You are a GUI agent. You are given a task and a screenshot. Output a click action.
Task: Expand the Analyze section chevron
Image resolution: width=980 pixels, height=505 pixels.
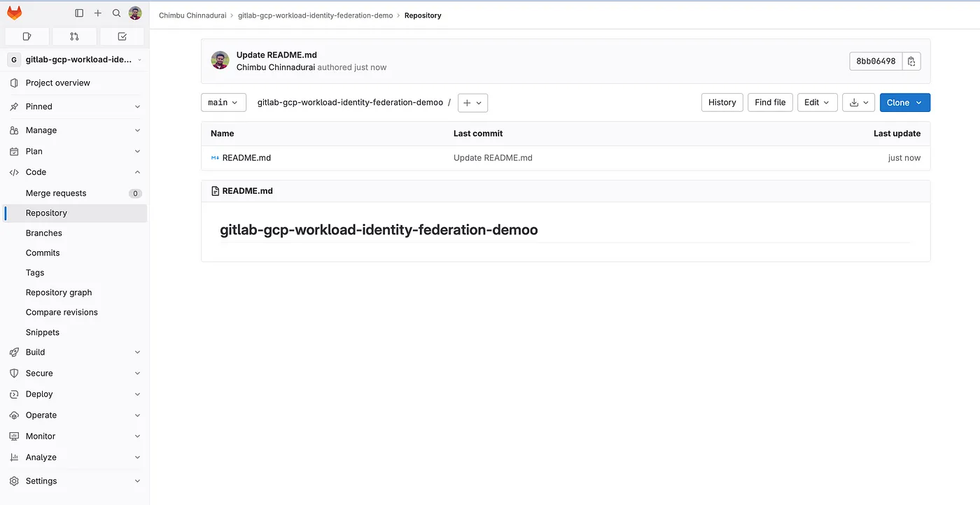[x=137, y=457]
